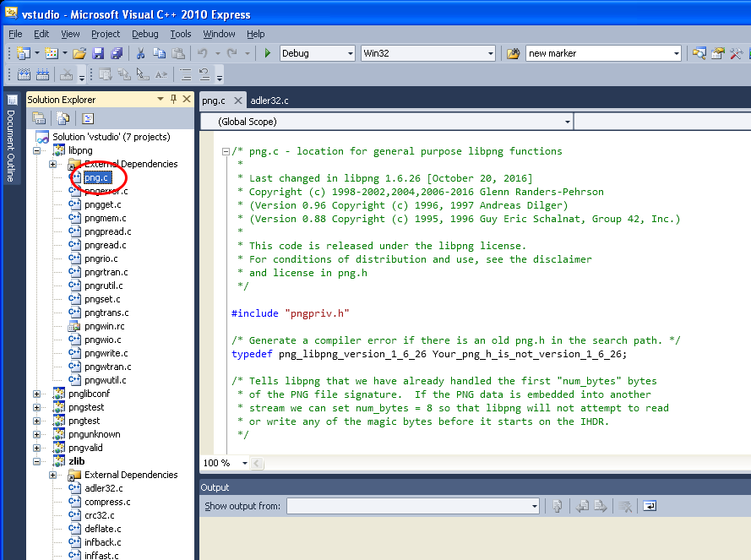Cut selection using the scissors icon

point(140,53)
